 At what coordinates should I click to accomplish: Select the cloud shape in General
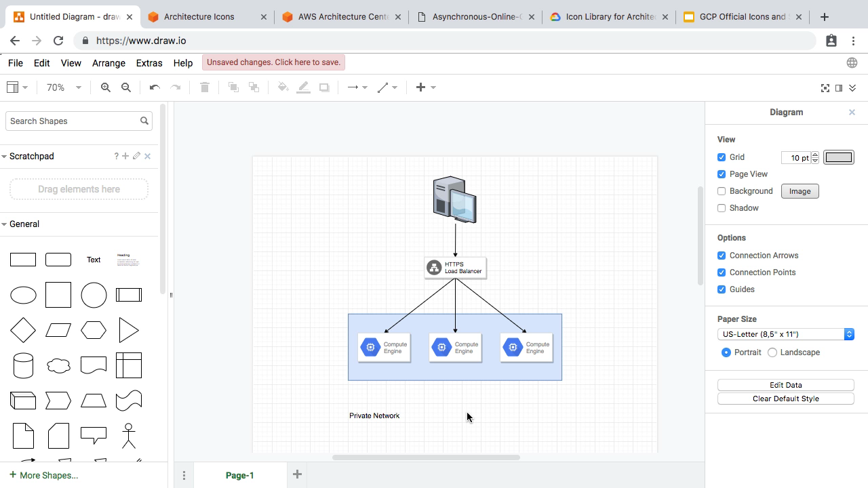pyautogui.click(x=58, y=366)
